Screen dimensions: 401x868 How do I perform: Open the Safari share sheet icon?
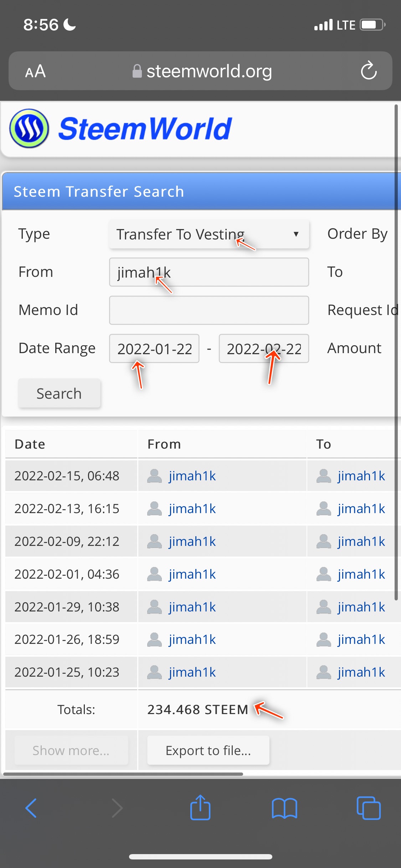(x=200, y=807)
